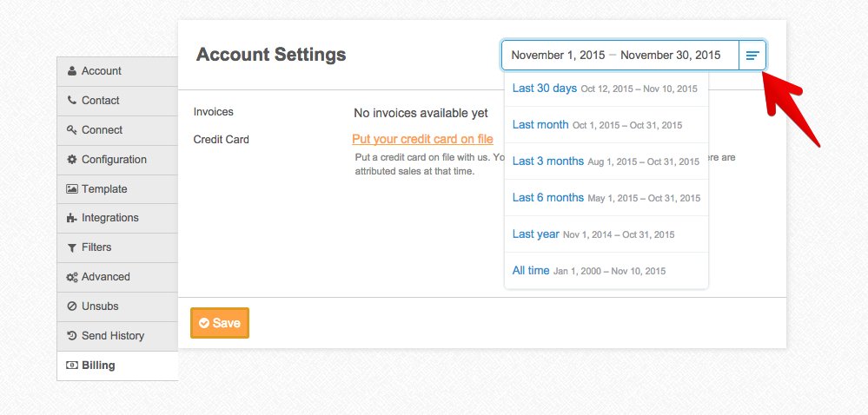Screen dimensions: 868x415
Task: Click the Integrations puzzle piece icon
Action: pyautogui.click(x=72, y=219)
